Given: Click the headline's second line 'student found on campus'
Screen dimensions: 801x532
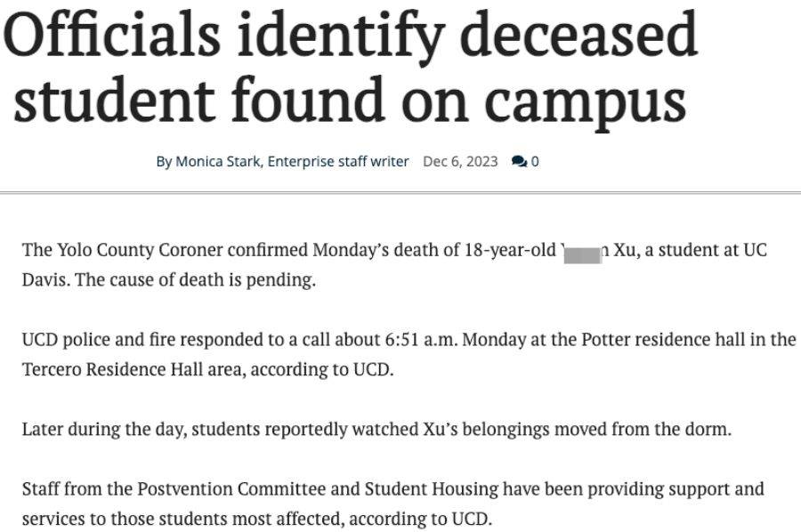Looking at the screenshot, I should pos(350,101).
